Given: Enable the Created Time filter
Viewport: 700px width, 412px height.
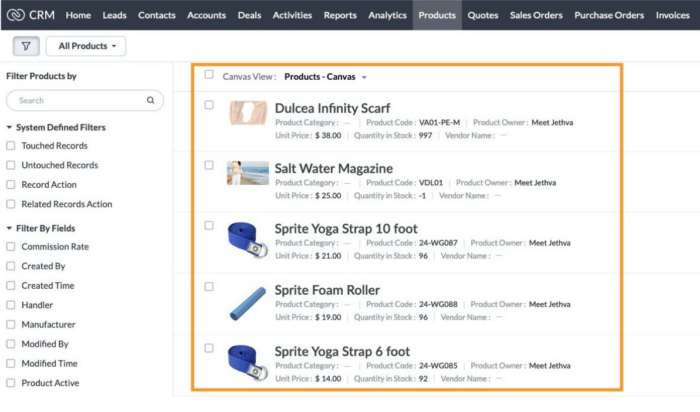Looking at the screenshot, I should (x=11, y=286).
